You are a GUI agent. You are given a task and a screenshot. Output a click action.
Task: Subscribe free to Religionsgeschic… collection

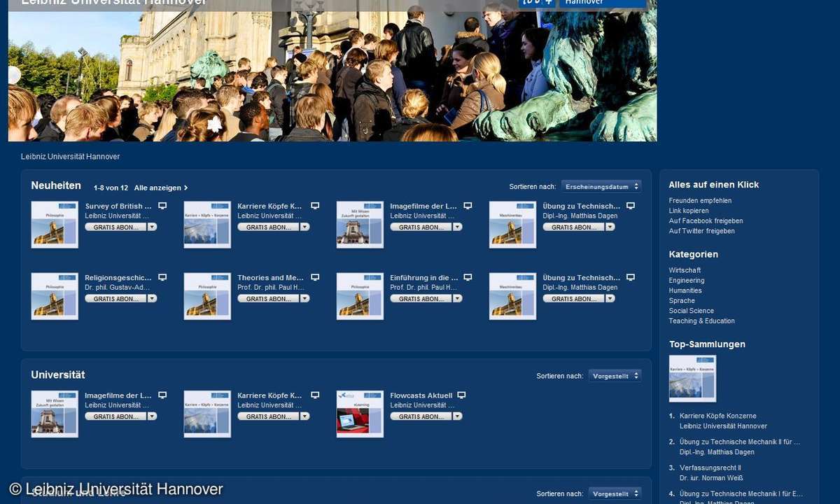(x=115, y=298)
